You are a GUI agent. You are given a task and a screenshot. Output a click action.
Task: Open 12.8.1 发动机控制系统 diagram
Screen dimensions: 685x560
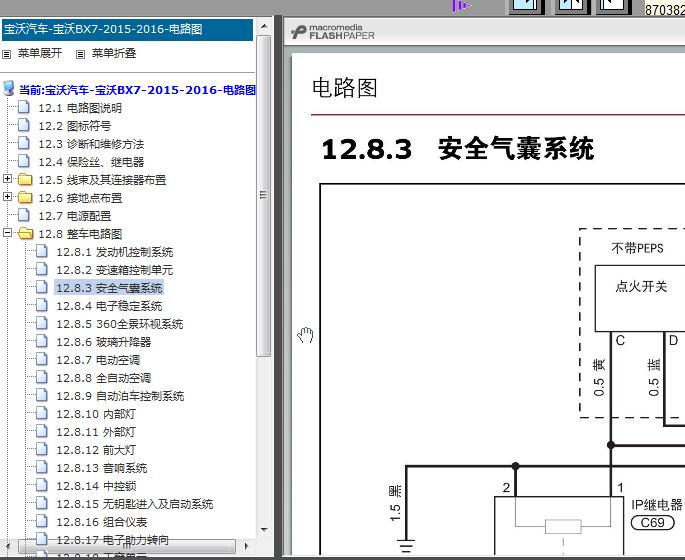tap(114, 252)
